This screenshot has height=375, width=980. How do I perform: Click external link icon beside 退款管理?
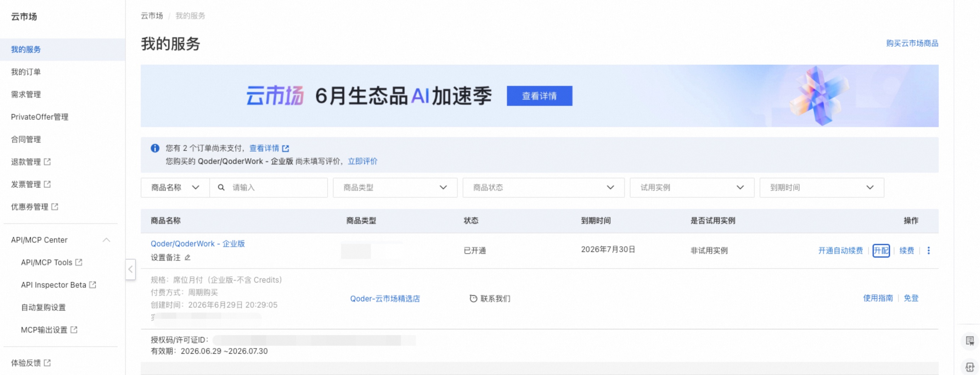click(x=47, y=162)
